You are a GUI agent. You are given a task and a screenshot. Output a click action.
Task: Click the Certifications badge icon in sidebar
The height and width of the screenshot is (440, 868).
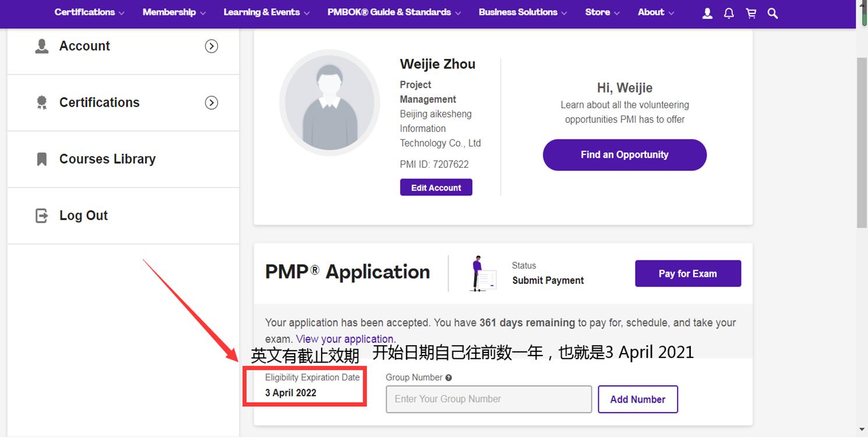tap(41, 103)
